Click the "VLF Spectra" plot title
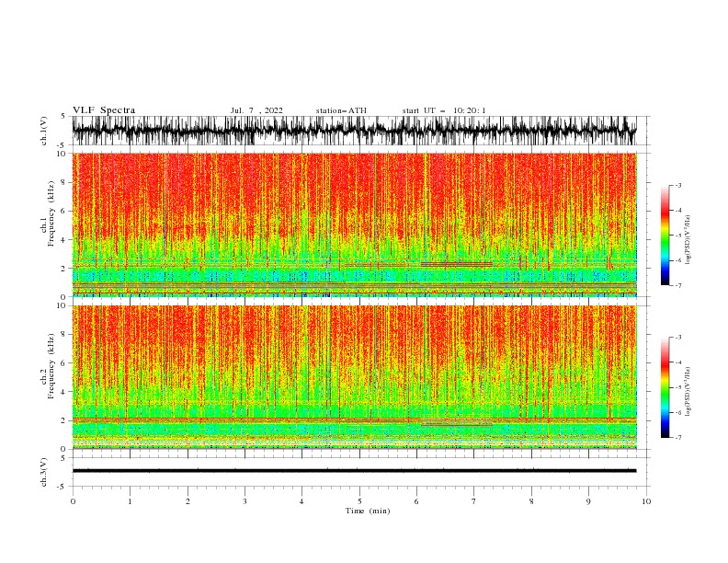This screenshot has width=728, height=563. tap(104, 110)
